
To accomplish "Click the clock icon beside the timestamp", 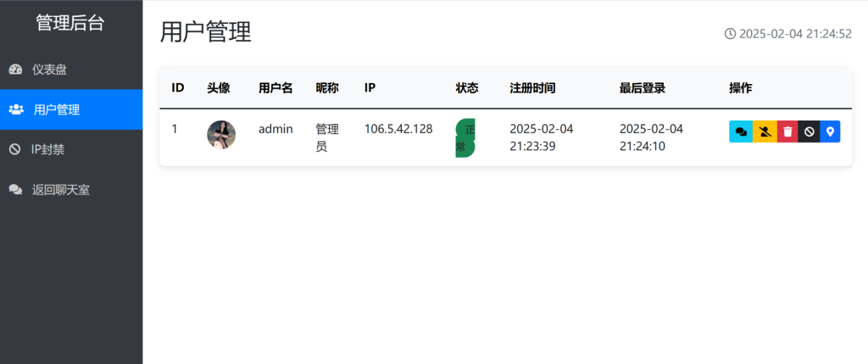I will tap(730, 34).
